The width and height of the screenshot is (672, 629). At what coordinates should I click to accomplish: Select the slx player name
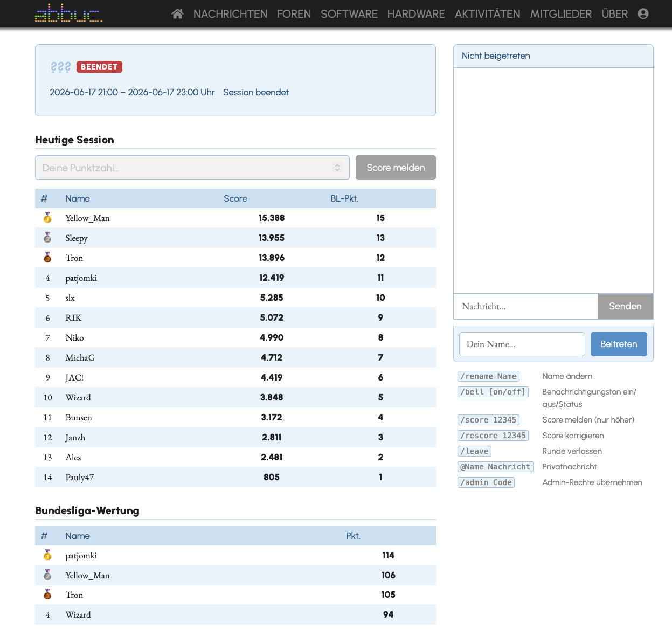(70, 298)
